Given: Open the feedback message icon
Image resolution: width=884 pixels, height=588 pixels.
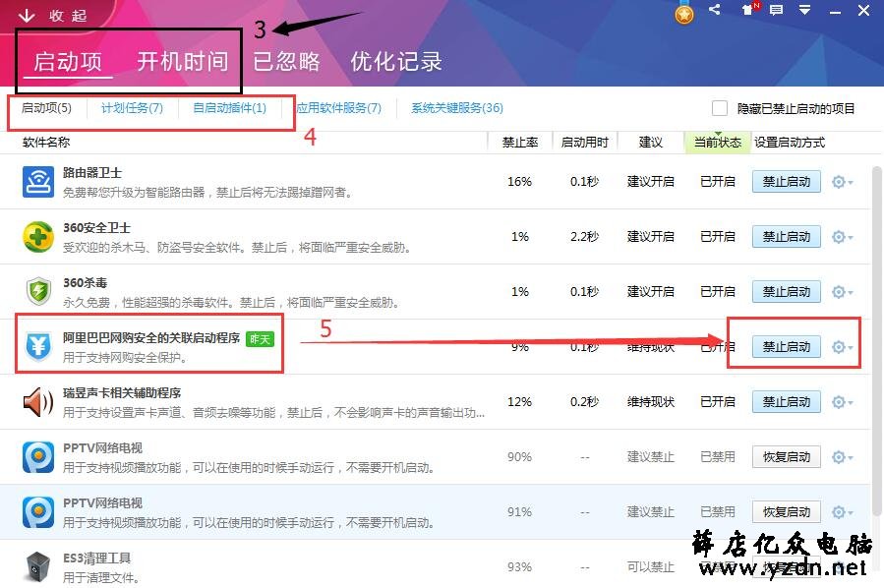Looking at the screenshot, I should tap(776, 10).
